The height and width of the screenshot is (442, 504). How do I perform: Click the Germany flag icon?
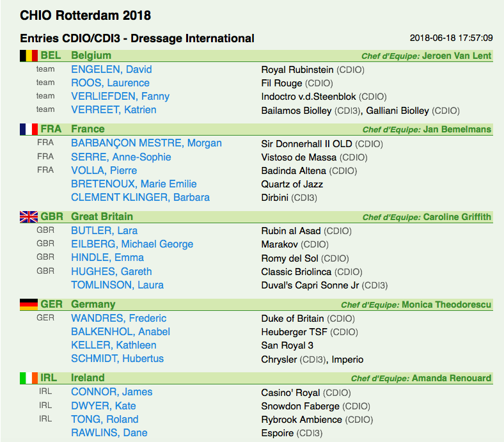pyautogui.click(x=29, y=304)
